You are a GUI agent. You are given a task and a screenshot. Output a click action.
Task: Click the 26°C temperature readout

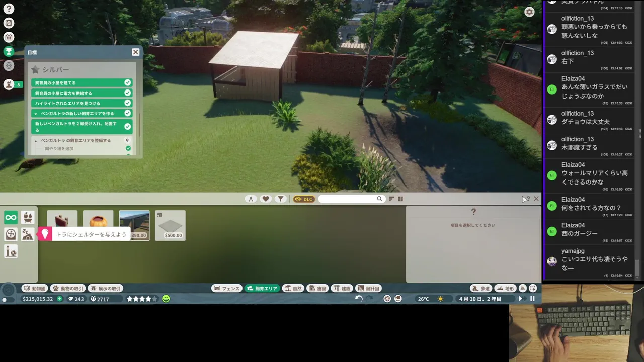click(424, 299)
